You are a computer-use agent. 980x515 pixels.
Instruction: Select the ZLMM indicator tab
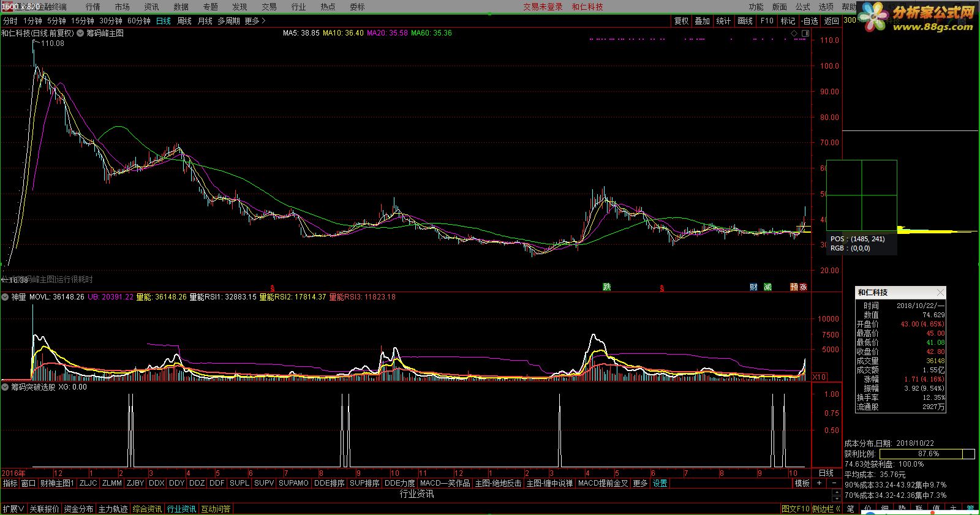(x=112, y=483)
